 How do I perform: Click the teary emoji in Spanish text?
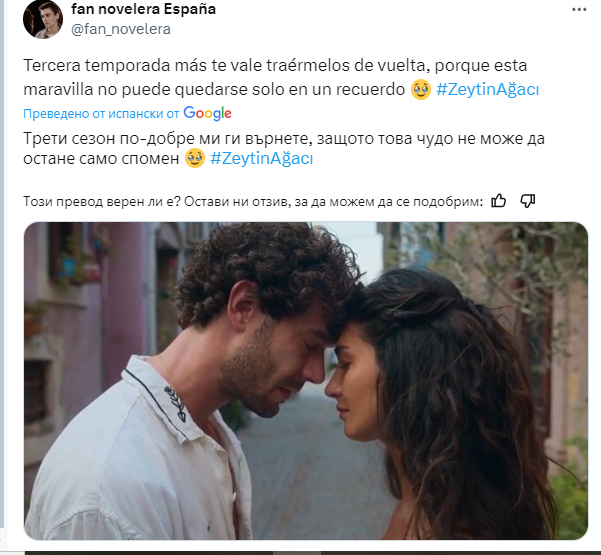point(420,90)
